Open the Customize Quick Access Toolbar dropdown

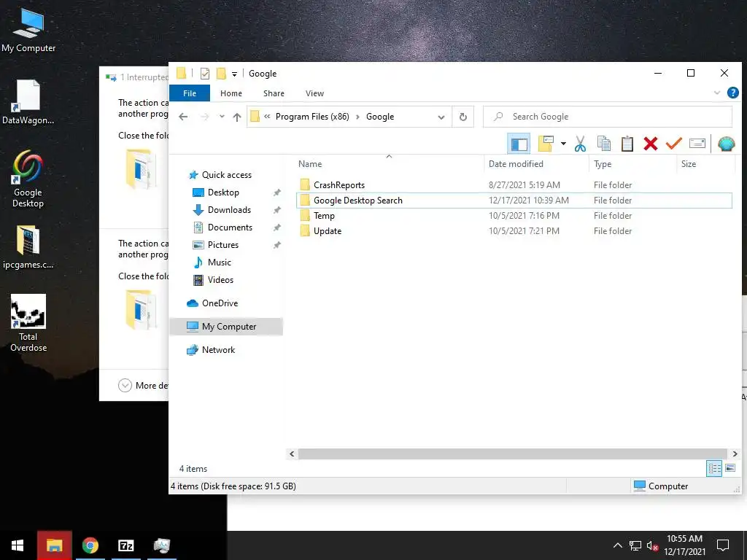(x=234, y=74)
